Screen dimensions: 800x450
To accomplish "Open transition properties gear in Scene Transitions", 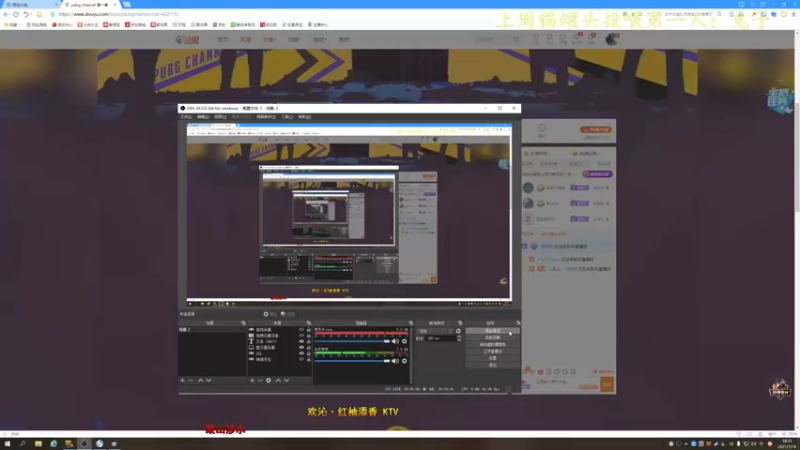I will point(458,331).
